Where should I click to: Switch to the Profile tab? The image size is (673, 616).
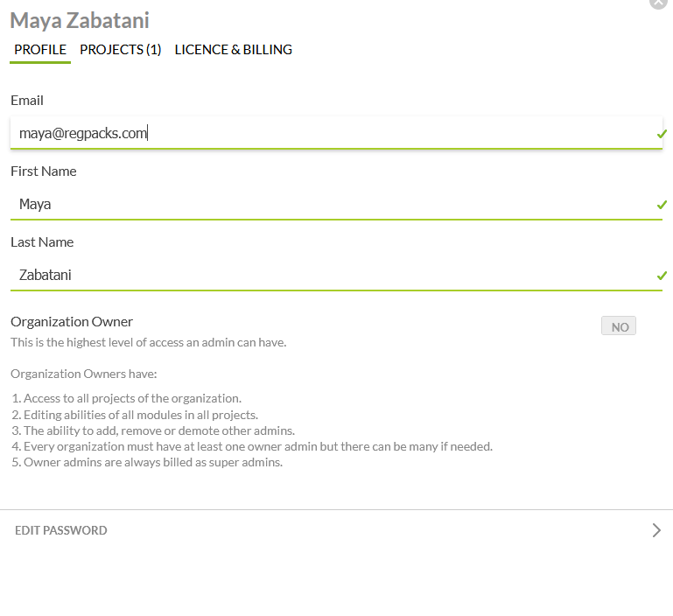click(40, 50)
